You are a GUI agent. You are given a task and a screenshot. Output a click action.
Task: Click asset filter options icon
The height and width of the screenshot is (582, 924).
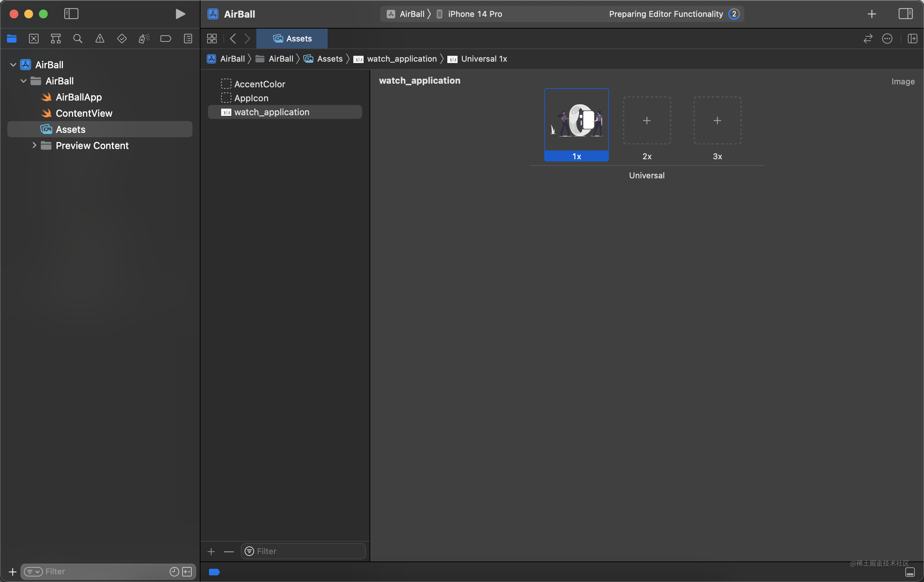[249, 551]
